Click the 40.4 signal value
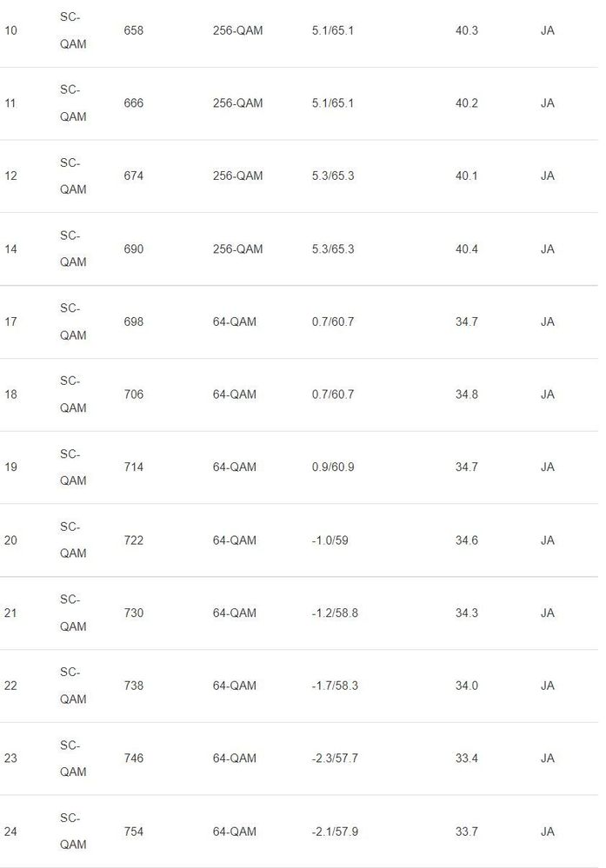The width and height of the screenshot is (606, 868). [467, 249]
